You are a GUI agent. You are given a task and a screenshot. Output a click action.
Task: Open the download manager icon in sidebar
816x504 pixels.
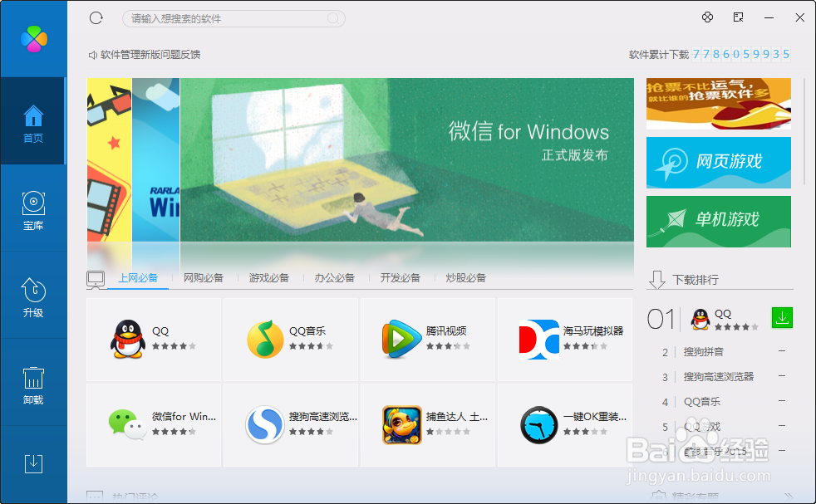coord(33,463)
